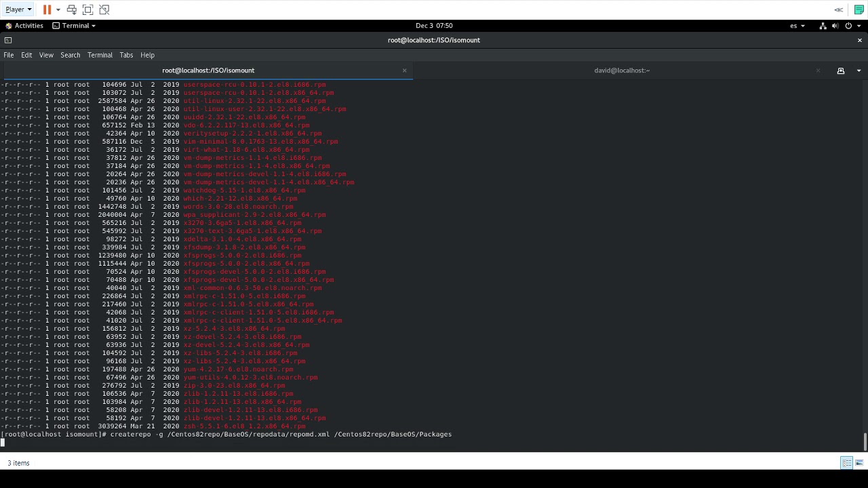Viewport: 868px width, 488px height.
Task: Open the Help menu
Action: click(x=147, y=55)
